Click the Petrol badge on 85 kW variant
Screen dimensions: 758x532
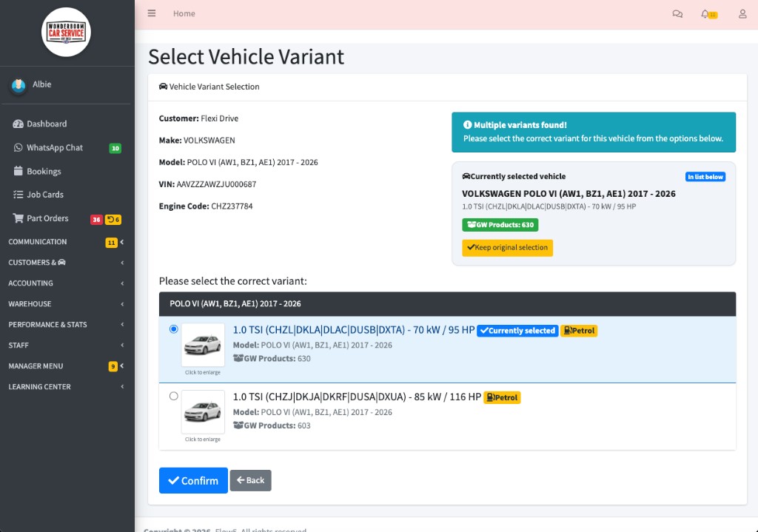point(502,397)
